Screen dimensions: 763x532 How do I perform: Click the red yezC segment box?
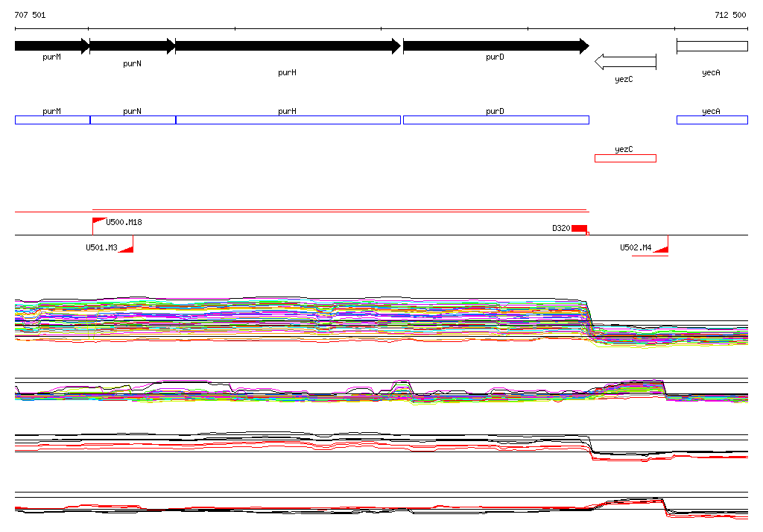(x=625, y=158)
